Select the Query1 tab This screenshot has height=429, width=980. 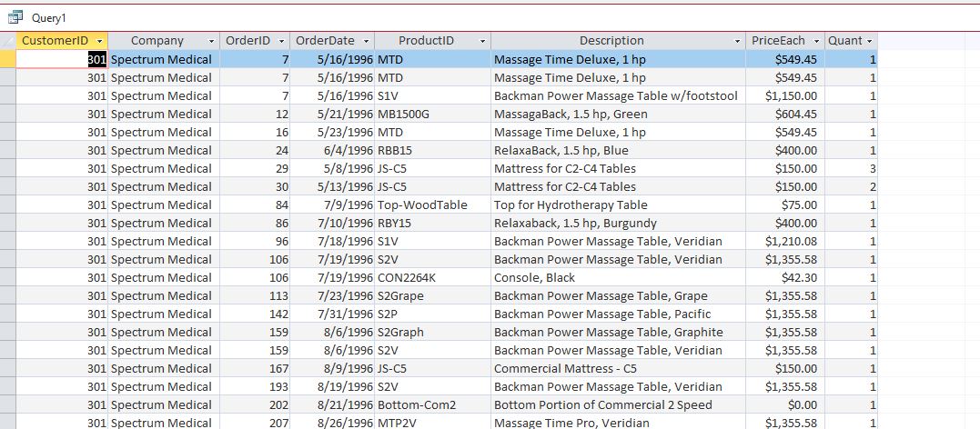tap(48, 18)
